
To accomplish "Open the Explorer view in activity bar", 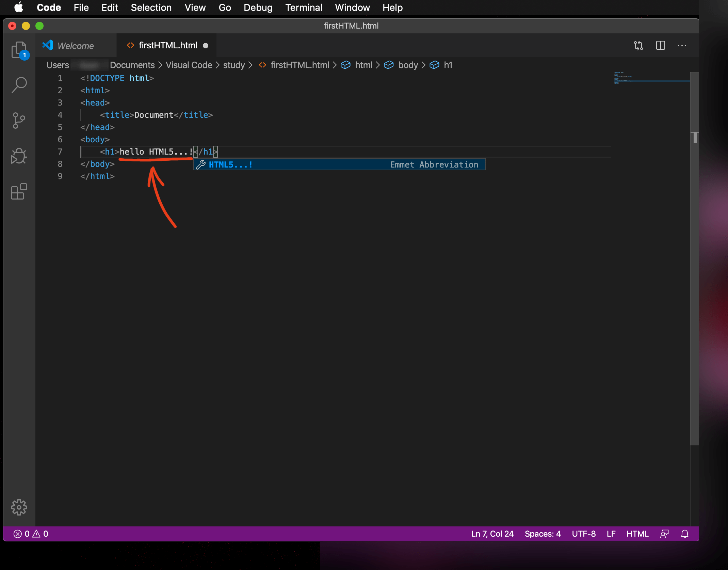I will [x=19, y=50].
